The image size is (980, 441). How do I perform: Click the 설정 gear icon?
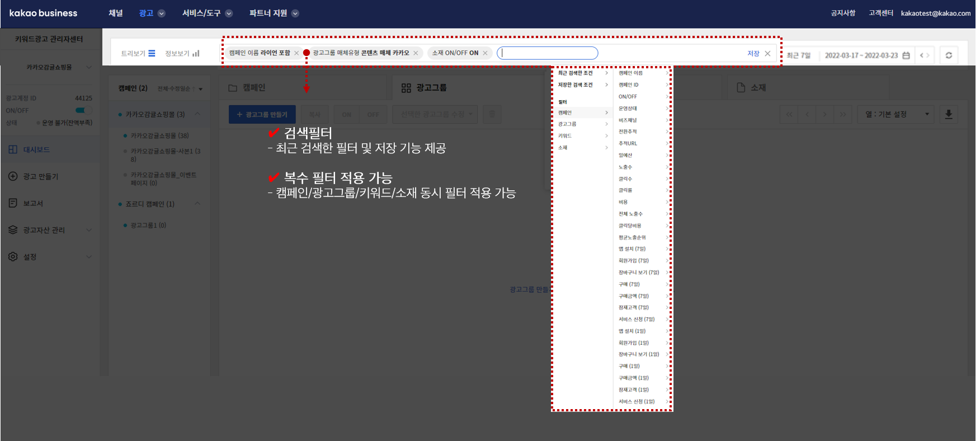13,256
